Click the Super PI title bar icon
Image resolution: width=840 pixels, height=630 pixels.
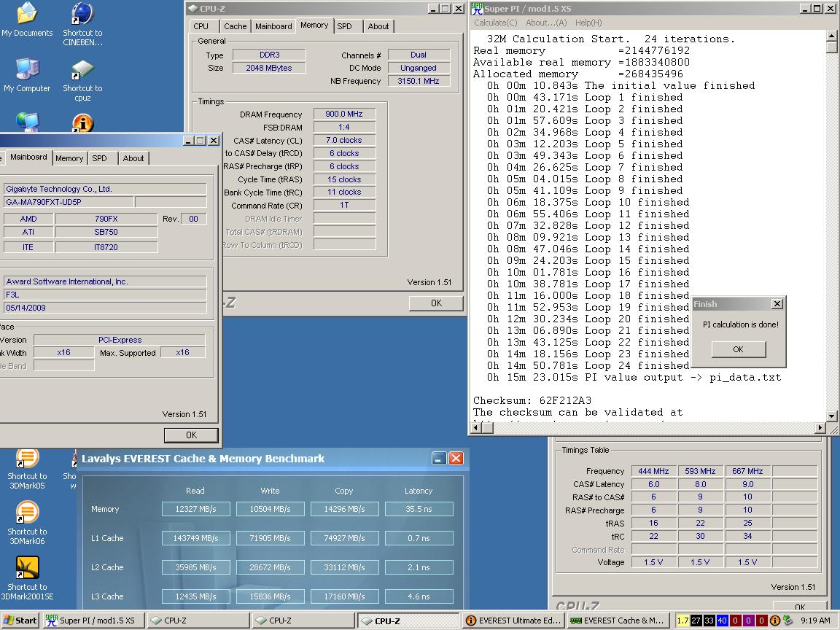(x=477, y=9)
